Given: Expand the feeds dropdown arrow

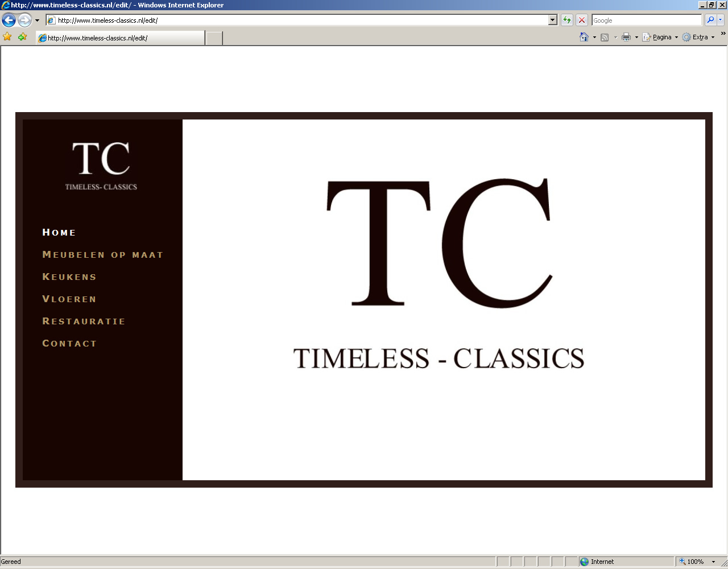Looking at the screenshot, I should coord(615,38).
